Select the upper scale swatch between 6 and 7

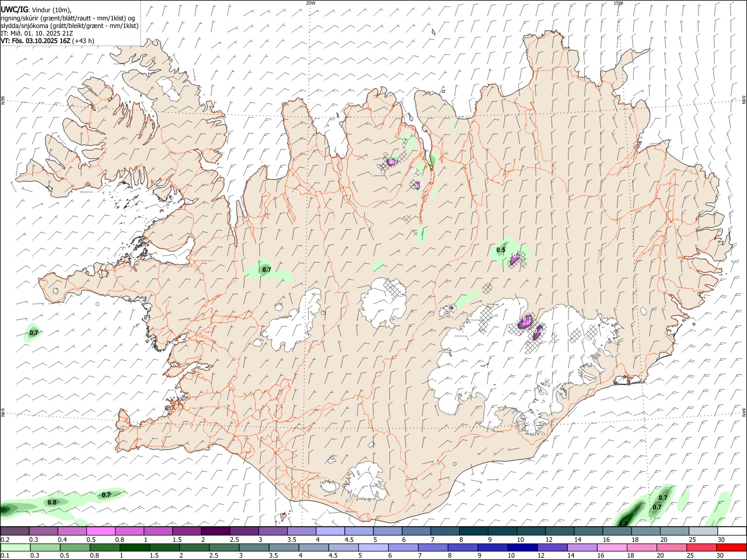[416, 531]
